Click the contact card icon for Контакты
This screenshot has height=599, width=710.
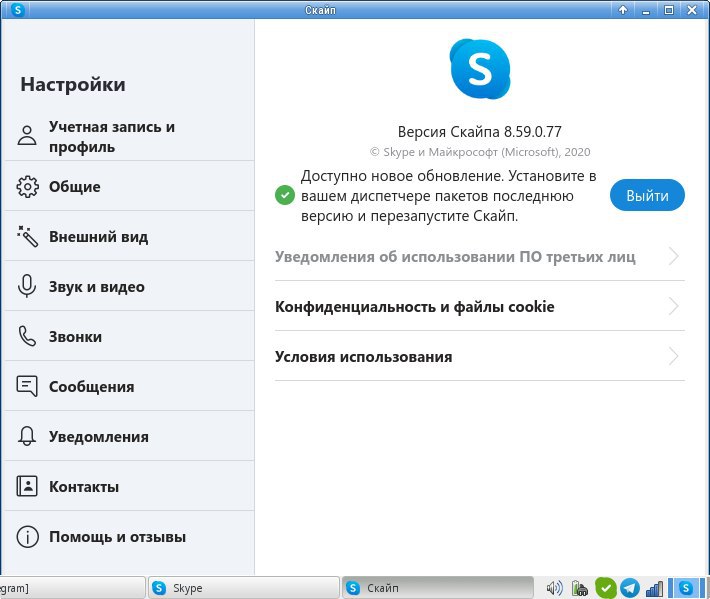click(27, 486)
